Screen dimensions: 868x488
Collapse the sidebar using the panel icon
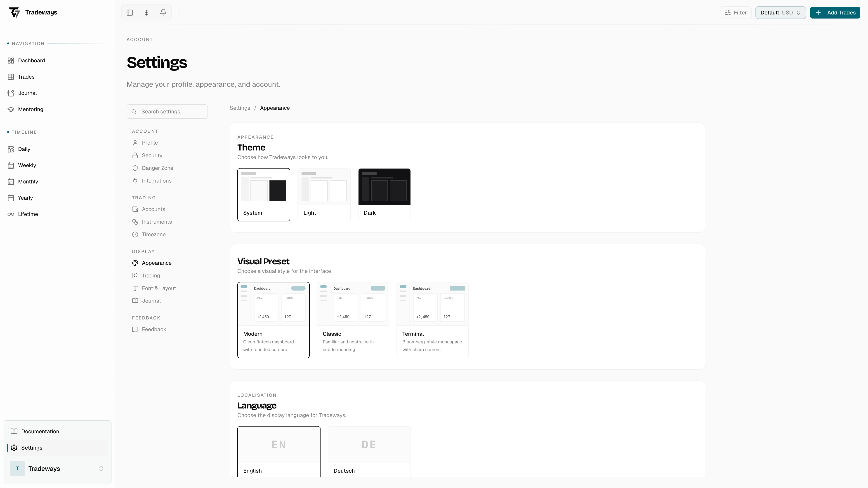point(130,12)
